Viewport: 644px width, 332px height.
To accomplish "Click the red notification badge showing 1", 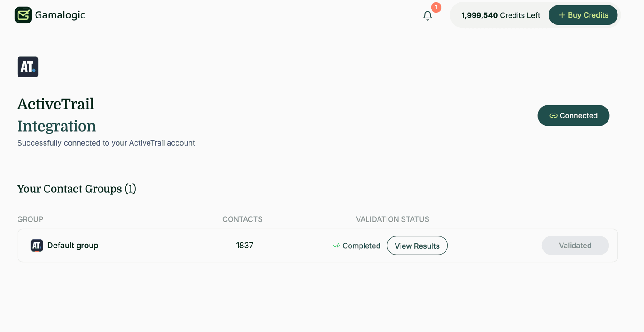I will (x=436, y=7).
